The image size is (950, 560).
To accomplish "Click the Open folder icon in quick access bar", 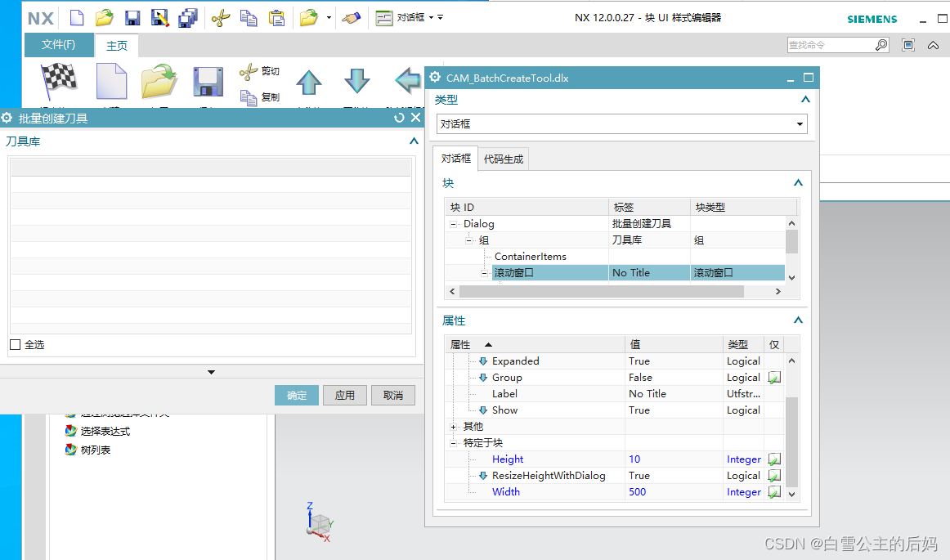I will 104,17.
